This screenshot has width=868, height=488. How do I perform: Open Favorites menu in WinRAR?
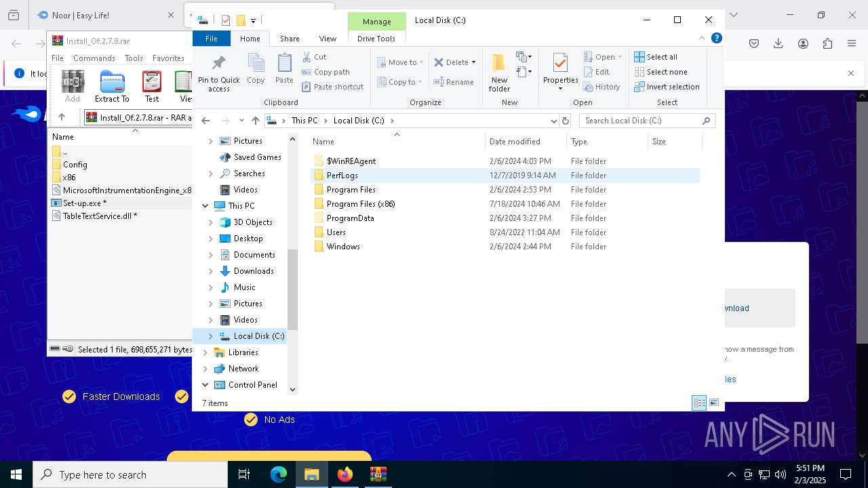[168, 58]
